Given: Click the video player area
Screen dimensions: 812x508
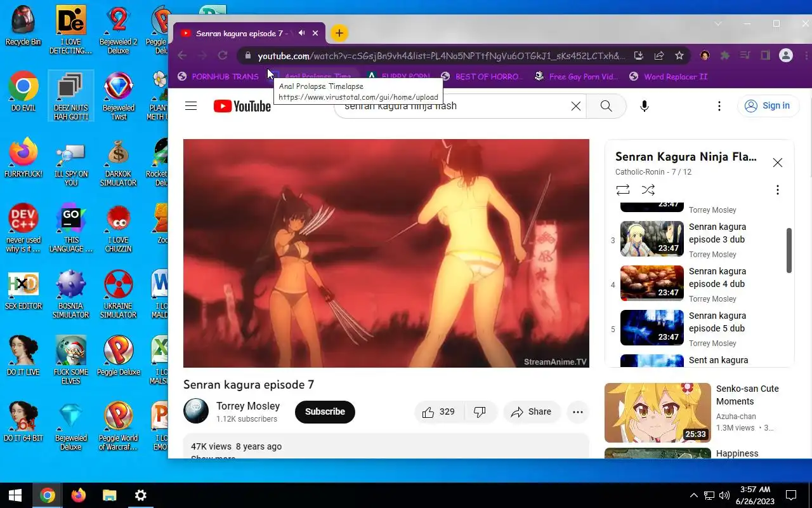Looking at the screenshot, I should (386, 253).
